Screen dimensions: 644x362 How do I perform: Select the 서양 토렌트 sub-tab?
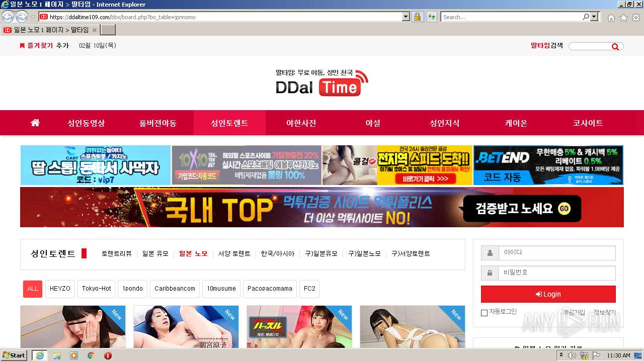point(234,254)
